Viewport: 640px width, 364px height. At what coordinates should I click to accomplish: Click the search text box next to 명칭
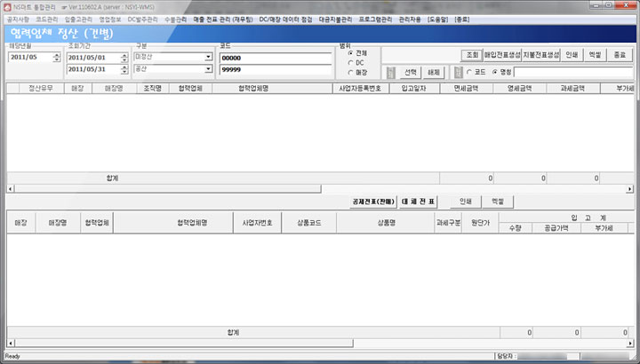click(573, 72)
